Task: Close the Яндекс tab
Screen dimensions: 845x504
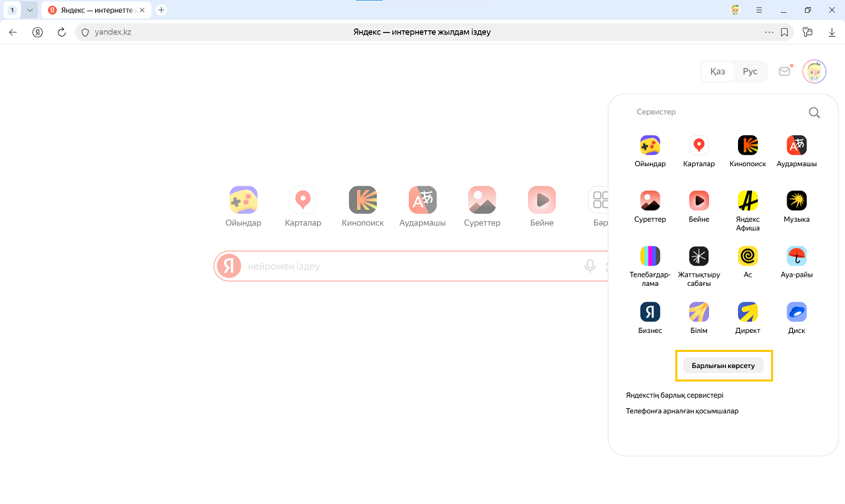Action: click(143, 10)
